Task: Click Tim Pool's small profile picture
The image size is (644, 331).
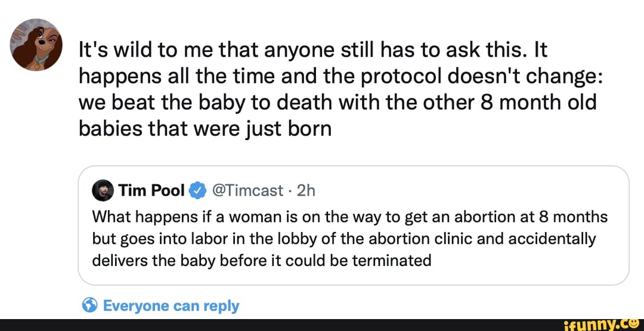Action: 104,190
